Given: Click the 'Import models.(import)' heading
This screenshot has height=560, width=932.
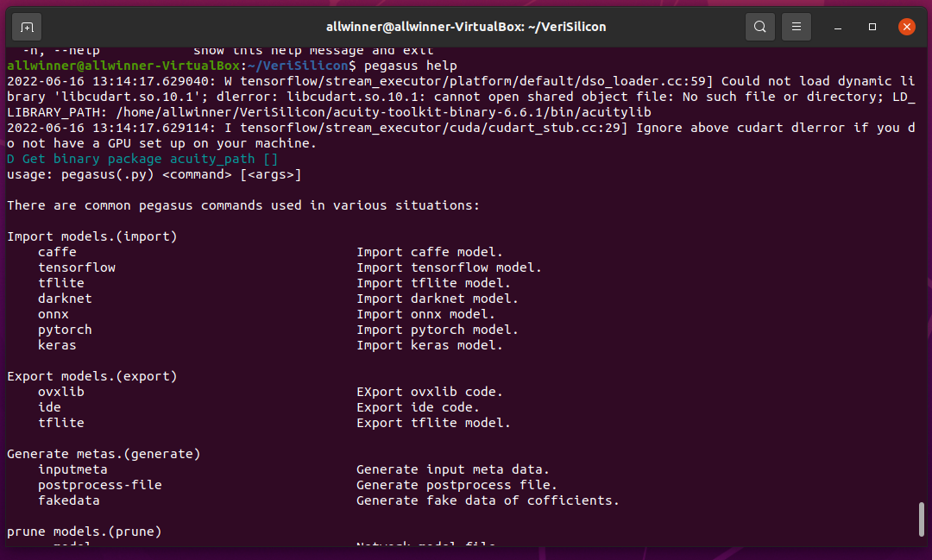Looking at the screenshot, I should [92, 236].
